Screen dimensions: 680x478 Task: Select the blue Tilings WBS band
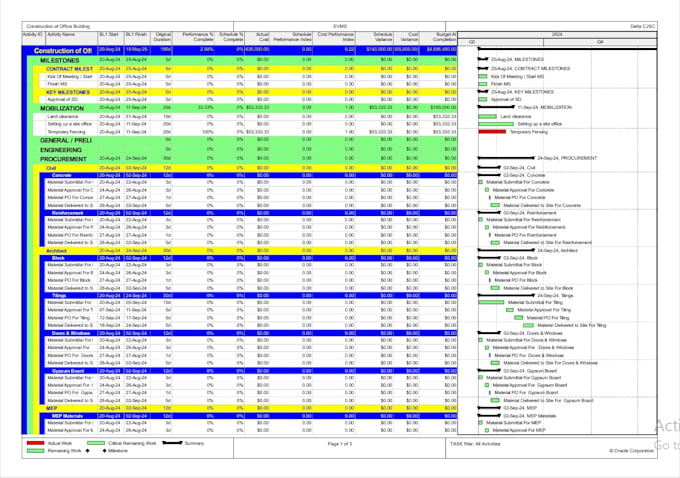248,295
